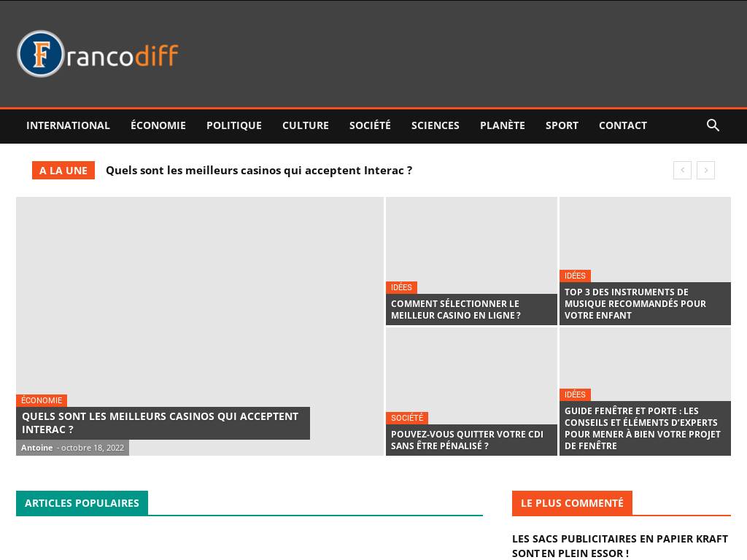This screenshot has width=747, height=560.
Task: Open the Contact page
Action: (x=622, y=125)
